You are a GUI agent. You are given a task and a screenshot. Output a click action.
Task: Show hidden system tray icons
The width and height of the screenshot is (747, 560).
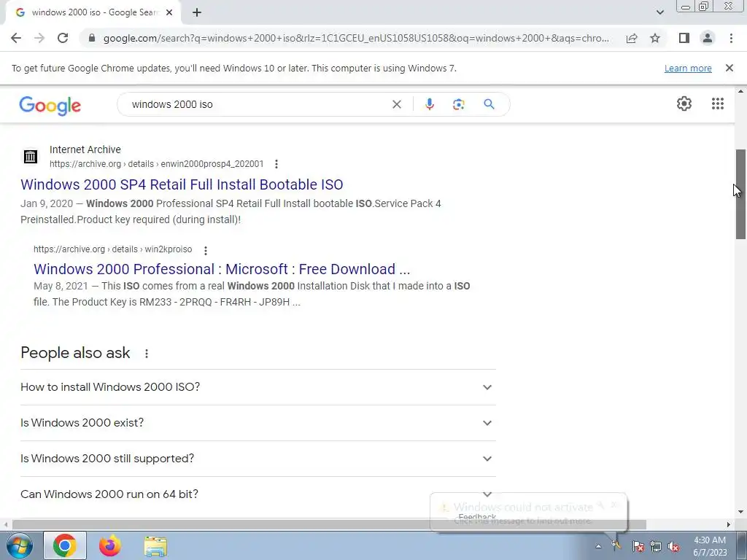pos(598,546)
